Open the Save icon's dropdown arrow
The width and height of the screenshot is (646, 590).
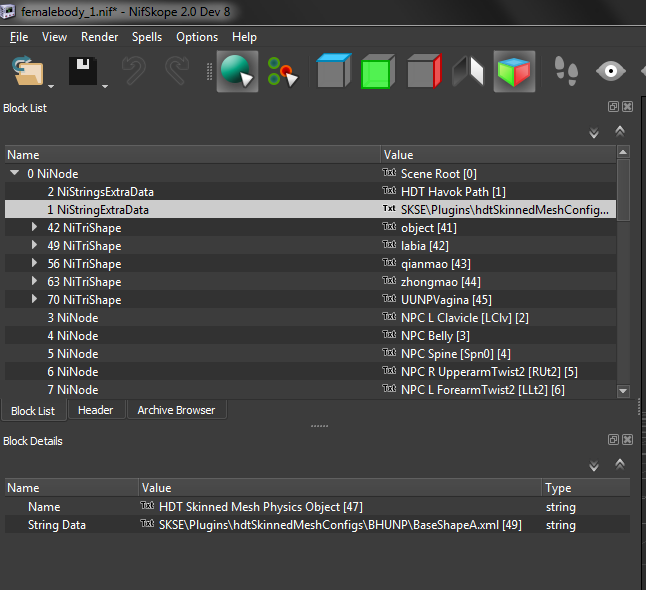click(x=105, y=86)
